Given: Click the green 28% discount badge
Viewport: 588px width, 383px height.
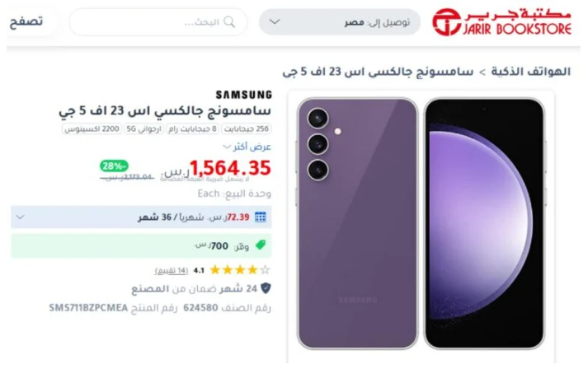Looking at the screenshot, I should point(114,166).
